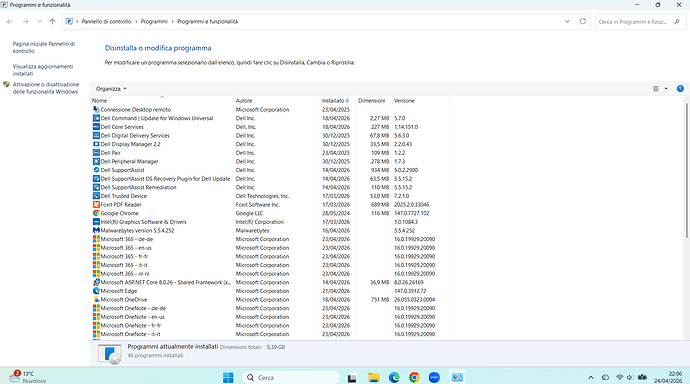The image size is (690, 384).
Task: Select Microsoft OneNote - fr-fr row
Action: coord(270,325)
